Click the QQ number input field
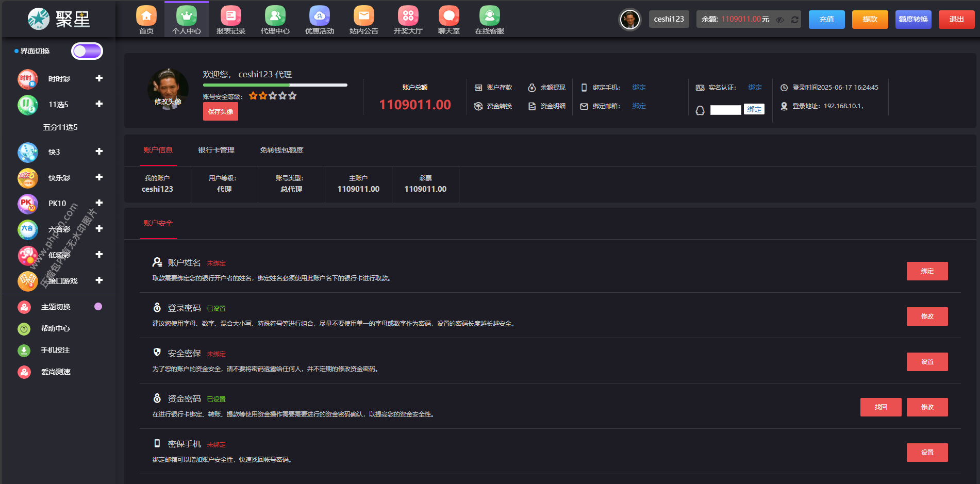 point(725,110)
